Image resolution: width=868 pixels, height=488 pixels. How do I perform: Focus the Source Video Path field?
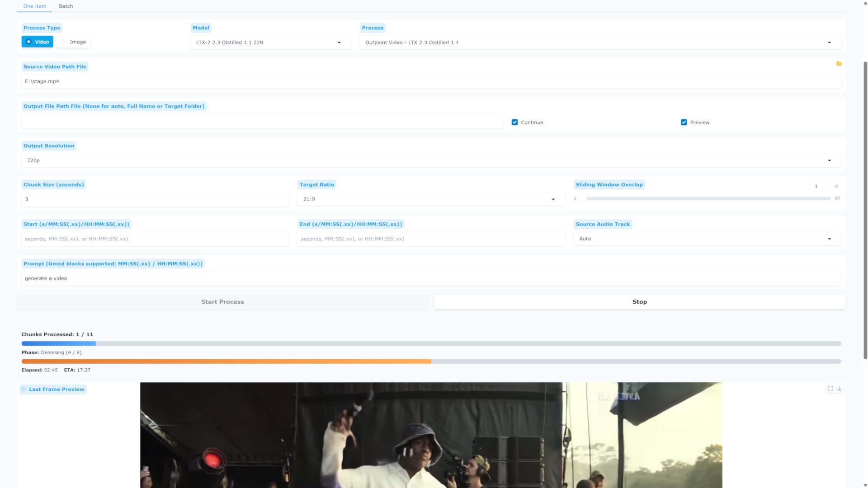(x=431, y=81)
